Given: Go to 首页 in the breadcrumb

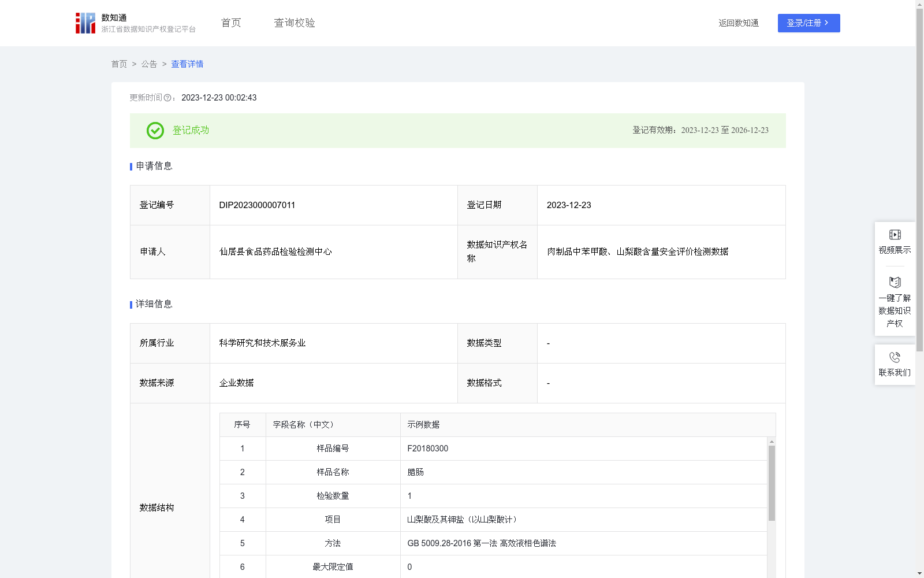Looking at the screenshot, I should (x=119, y=64).
